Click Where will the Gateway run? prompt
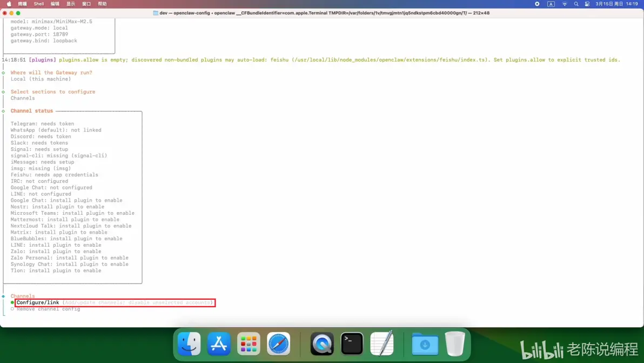 (51, 73)
